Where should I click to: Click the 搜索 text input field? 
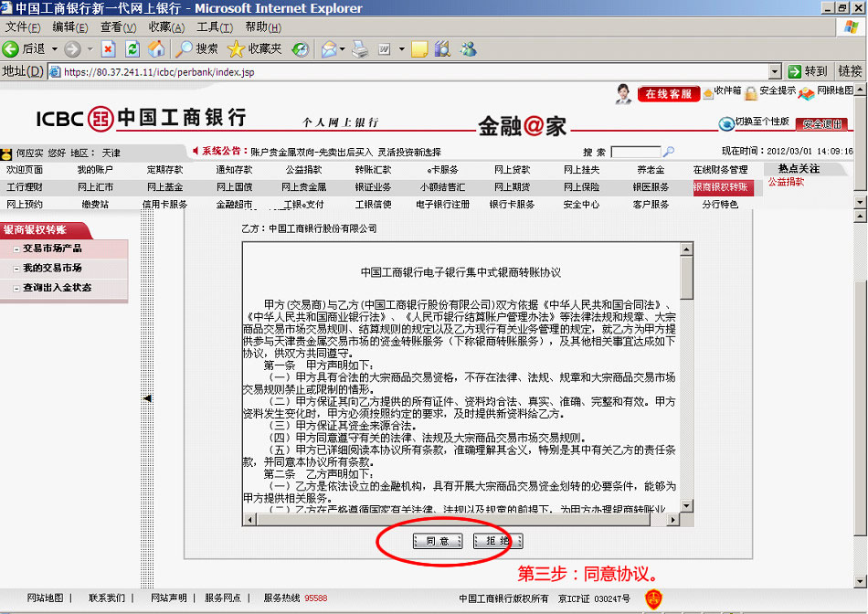click(636, 151)
